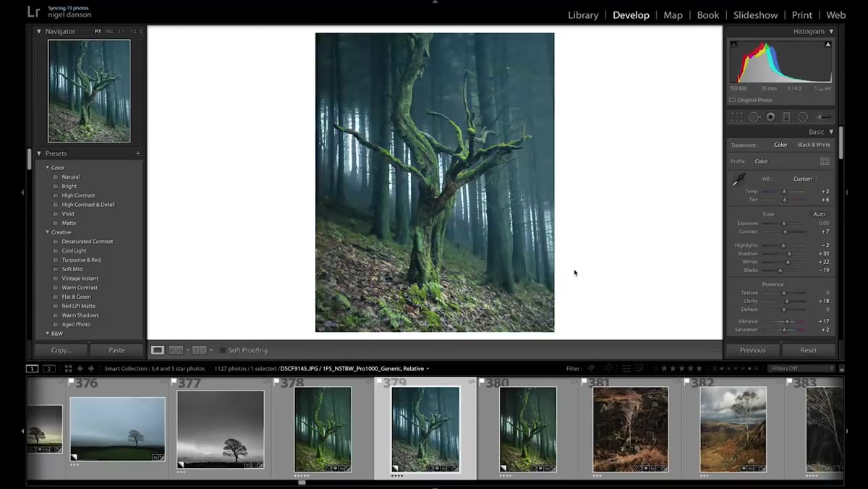This screenshot has width=868, height=489.
Task: Collapse the Histogram panel
Action: click(x=831, y=31)
